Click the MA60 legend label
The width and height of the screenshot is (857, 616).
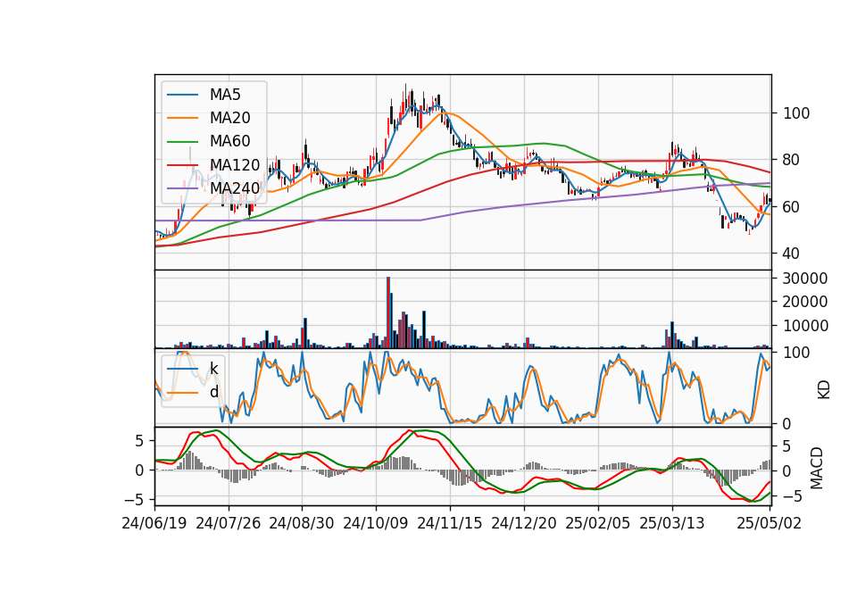pos(229,141)
